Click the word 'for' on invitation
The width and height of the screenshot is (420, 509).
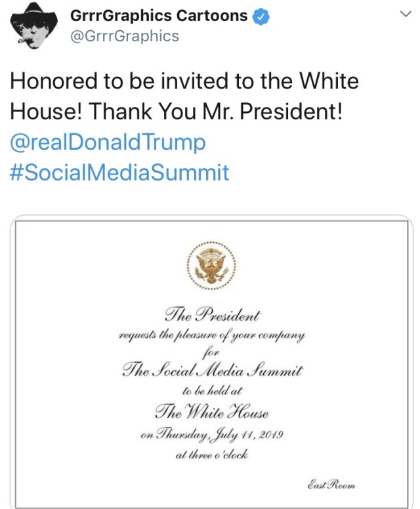(211, 352)
